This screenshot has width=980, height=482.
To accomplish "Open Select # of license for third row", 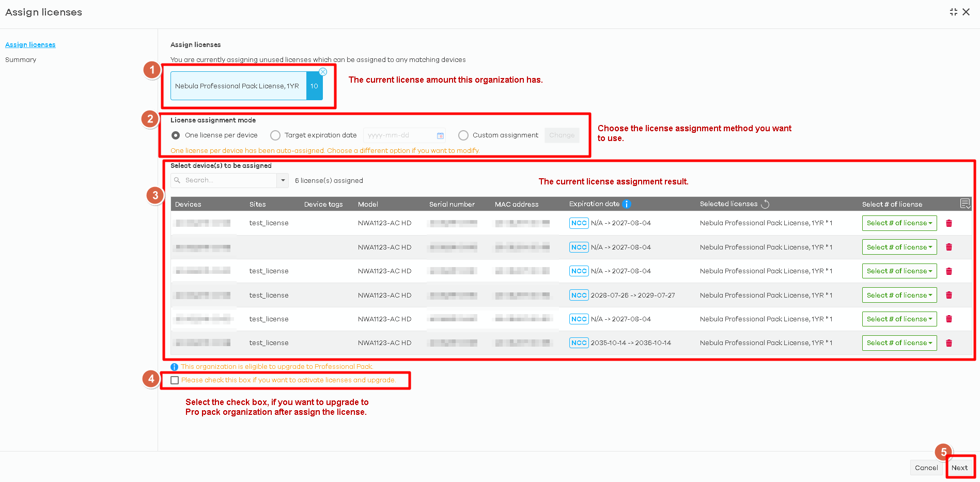I will click(x=899, y=271).
